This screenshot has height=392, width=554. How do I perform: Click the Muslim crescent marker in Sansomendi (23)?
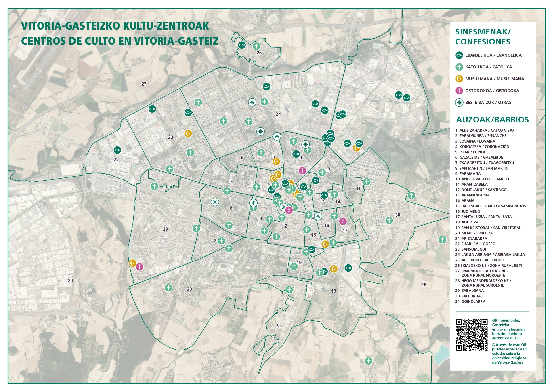pos(188,133)
